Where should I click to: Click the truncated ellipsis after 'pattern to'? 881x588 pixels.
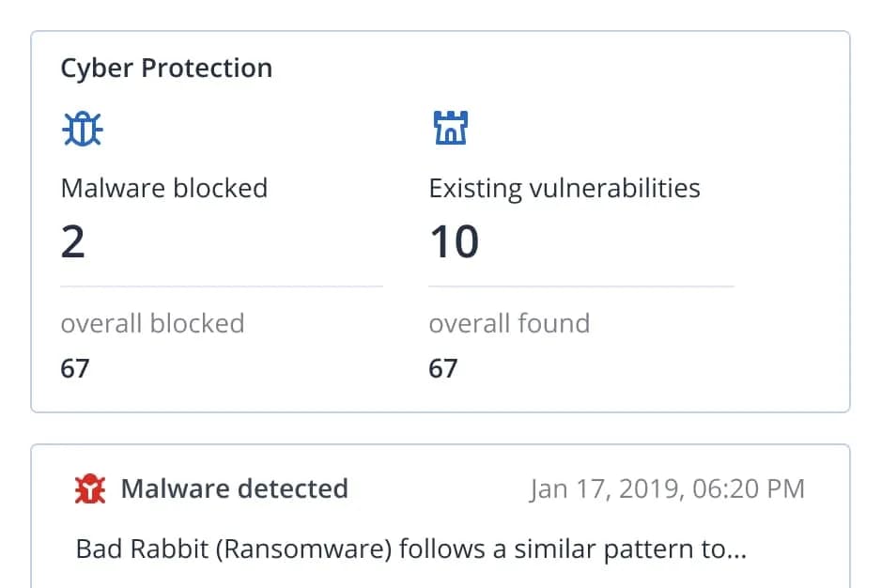point(737,550)
